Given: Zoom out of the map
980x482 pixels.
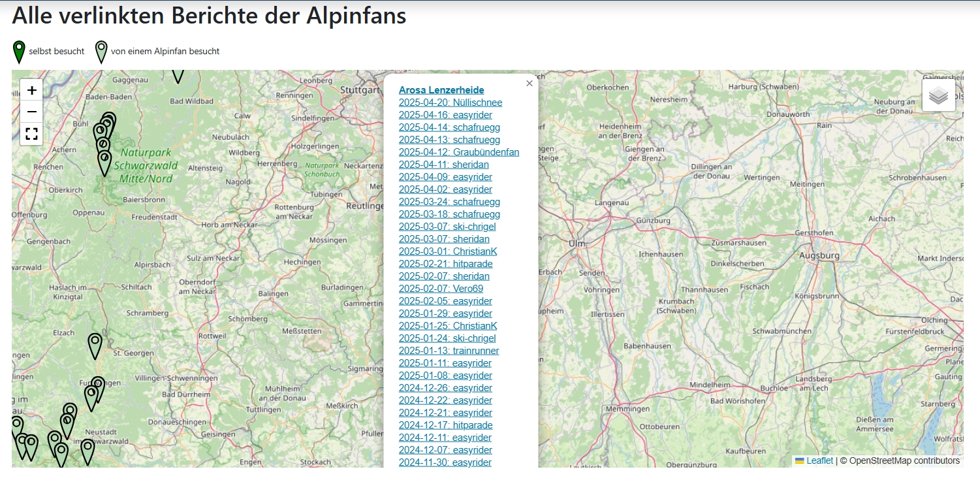Looking at the screenshot, I should pyautogui.click(x=31, y=112).
